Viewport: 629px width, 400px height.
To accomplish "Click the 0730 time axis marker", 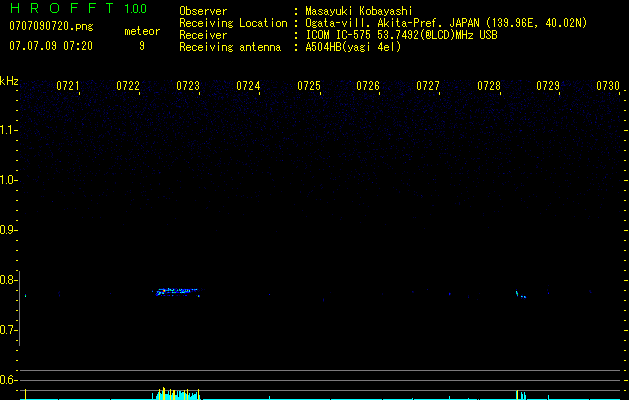I will [608, 86].
